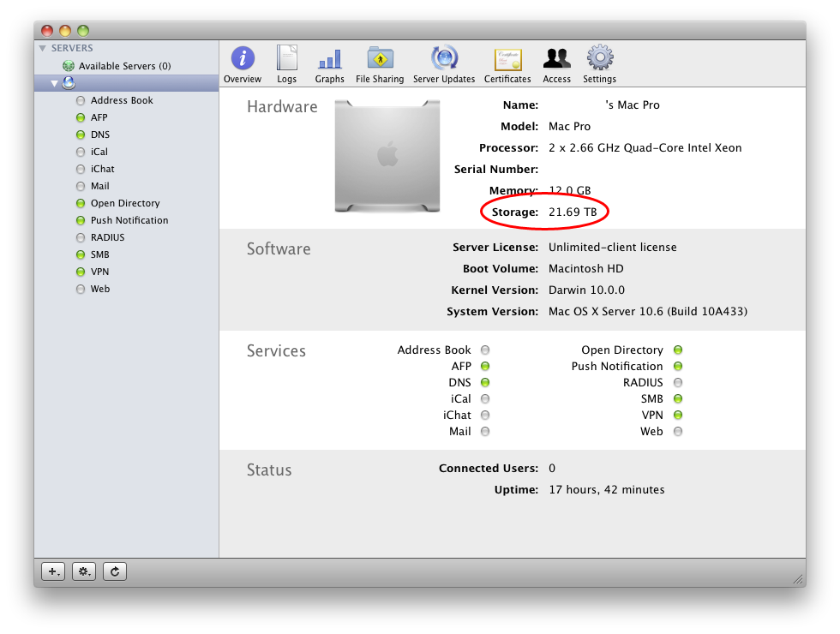
Task: Click the yellow minimize window button
Action: click(65, 31)
